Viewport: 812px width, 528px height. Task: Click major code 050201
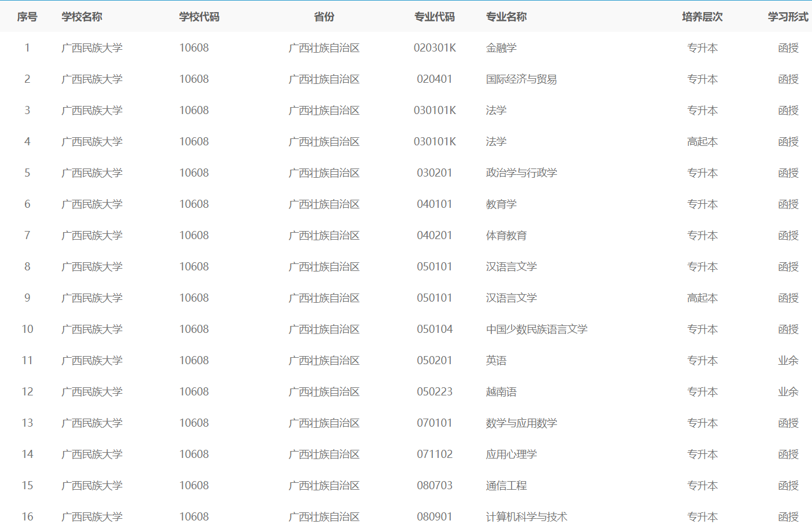(435, 361)
